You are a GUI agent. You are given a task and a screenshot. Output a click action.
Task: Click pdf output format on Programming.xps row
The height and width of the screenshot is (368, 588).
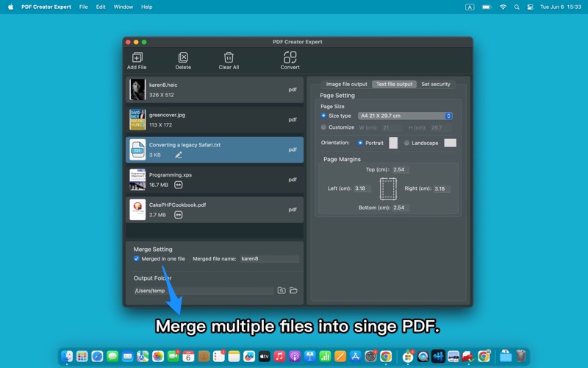pos(293,180)
